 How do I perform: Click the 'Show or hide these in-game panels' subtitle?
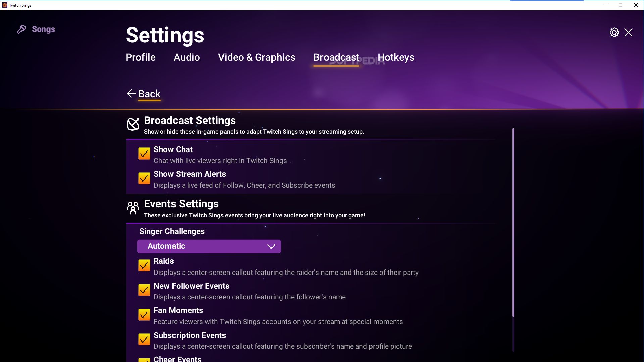point(254,132)
